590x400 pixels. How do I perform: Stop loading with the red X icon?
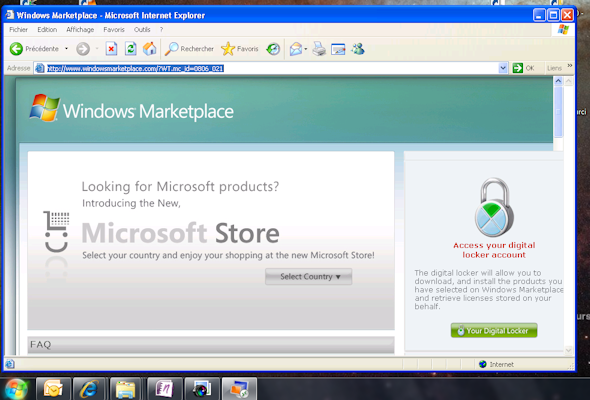tap(111, 49)
